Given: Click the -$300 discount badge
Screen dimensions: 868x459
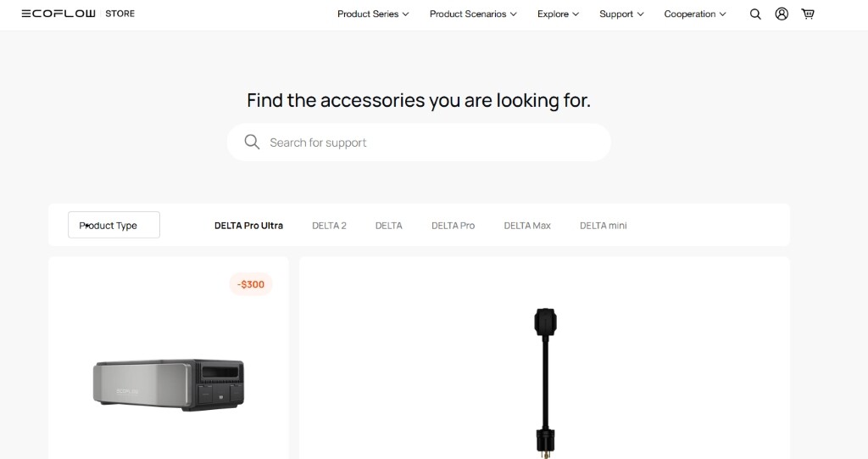Looking at the screenshot, I should click(x=251, y=284).
